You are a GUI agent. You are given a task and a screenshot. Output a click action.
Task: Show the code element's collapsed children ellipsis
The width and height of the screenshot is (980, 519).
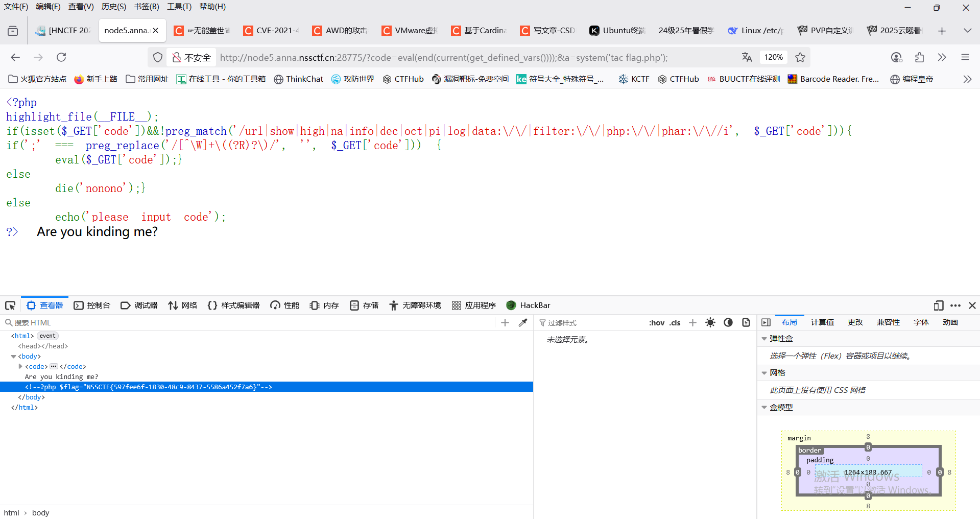54,366
